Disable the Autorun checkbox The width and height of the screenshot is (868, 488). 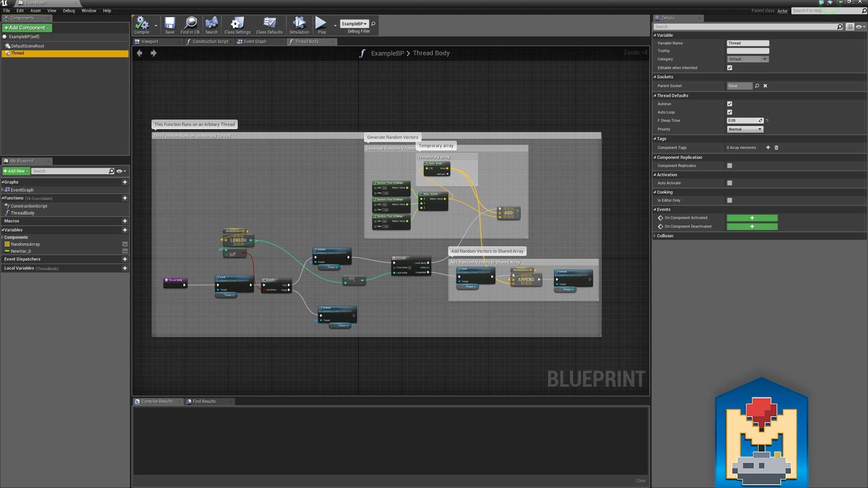tap(730, 104)
